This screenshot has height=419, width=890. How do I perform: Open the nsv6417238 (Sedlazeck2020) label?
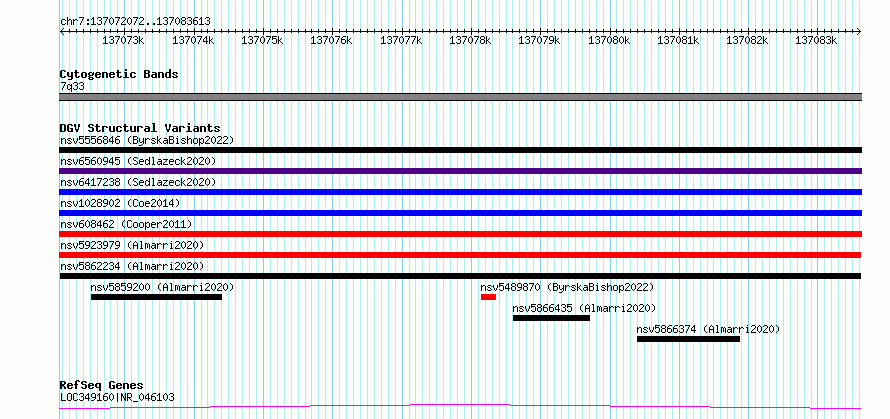click(x=138, y=182)
